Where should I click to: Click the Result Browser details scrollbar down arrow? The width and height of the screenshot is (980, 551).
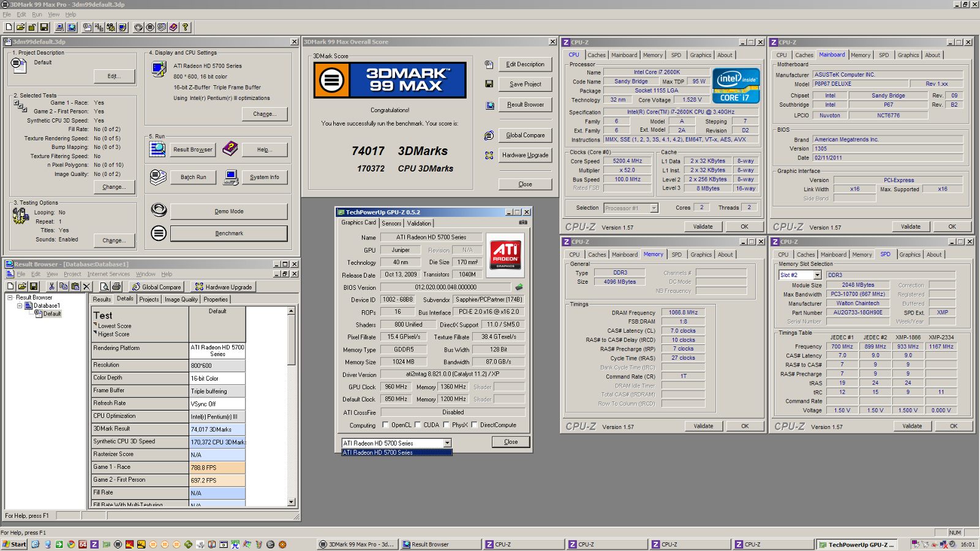[291, 501]
